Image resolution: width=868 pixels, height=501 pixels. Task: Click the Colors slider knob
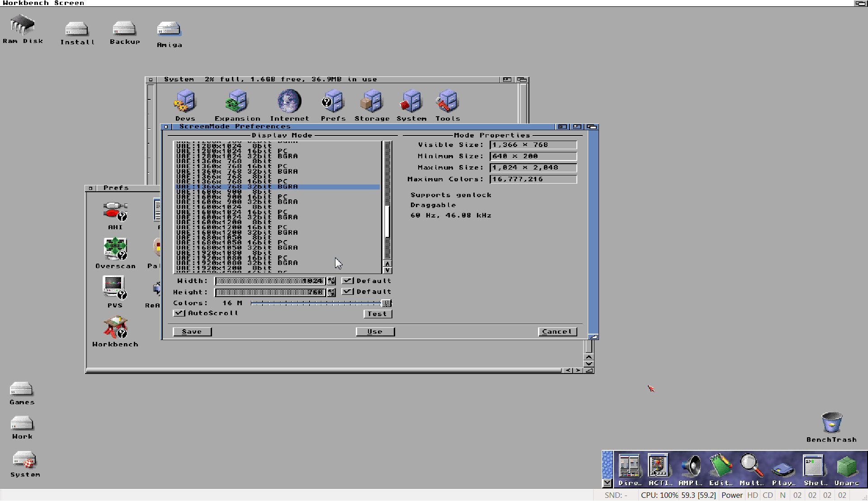tap(387, 303)
